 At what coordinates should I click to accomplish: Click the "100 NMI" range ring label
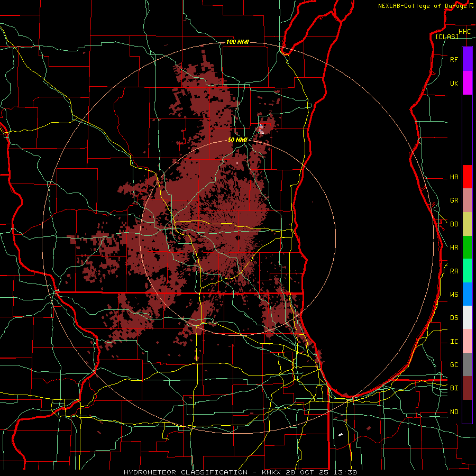tap(237, 42)
